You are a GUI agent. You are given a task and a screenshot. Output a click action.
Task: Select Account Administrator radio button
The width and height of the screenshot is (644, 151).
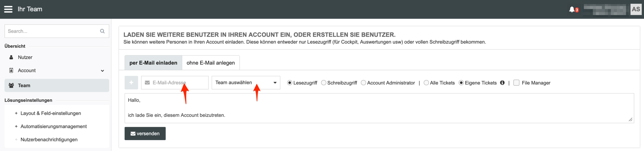[363, 83]
